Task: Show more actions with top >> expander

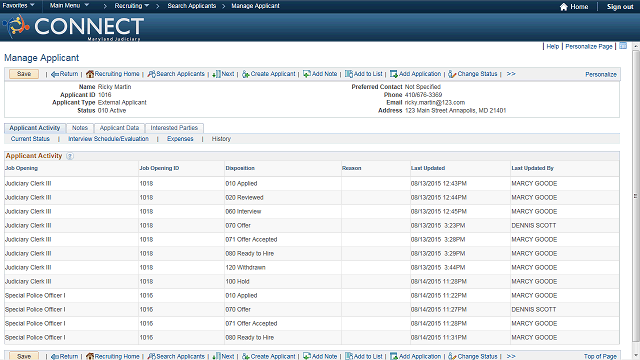Action: click(x=511, y=74)
